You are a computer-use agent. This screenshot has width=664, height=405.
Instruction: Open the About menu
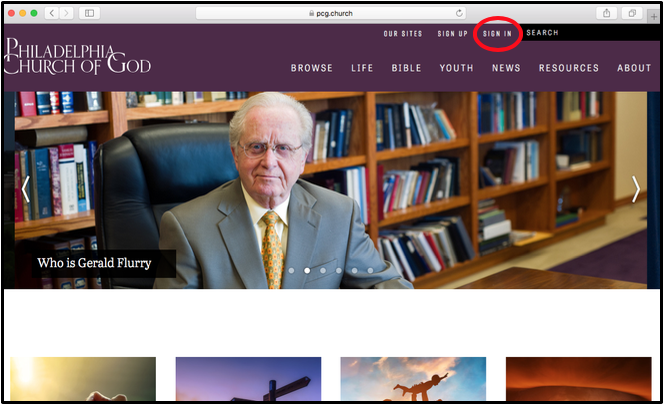[634, 68]
